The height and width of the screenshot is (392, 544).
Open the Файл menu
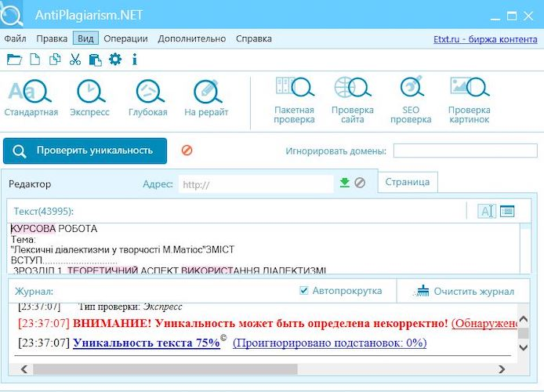(x=15, y=38)
